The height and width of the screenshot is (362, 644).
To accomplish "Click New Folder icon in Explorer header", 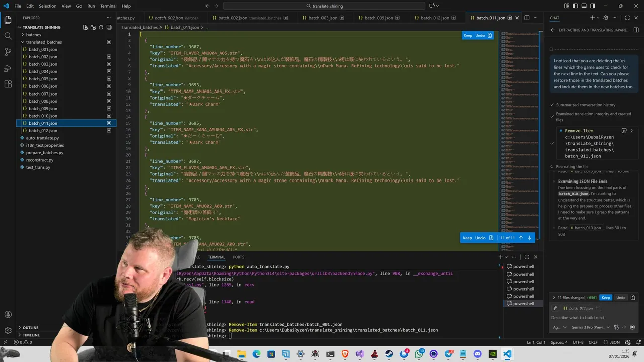I will pyautogui.click(x=93, y=27).
